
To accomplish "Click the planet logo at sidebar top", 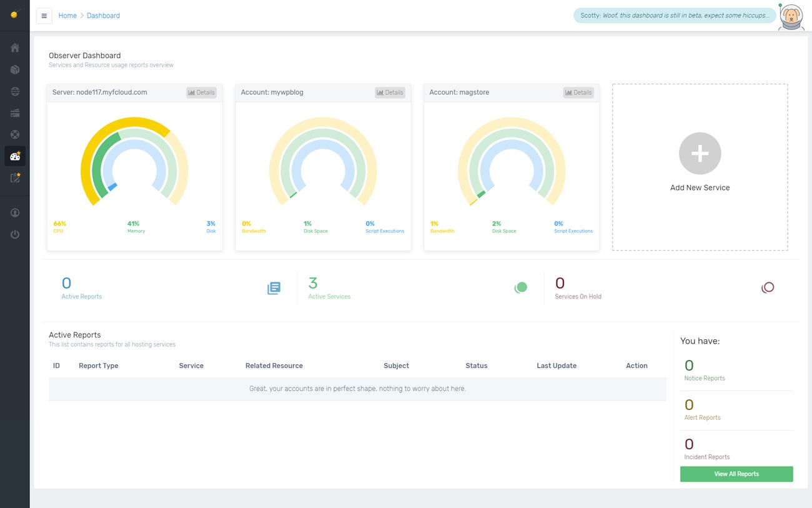I will click(15, 14).
